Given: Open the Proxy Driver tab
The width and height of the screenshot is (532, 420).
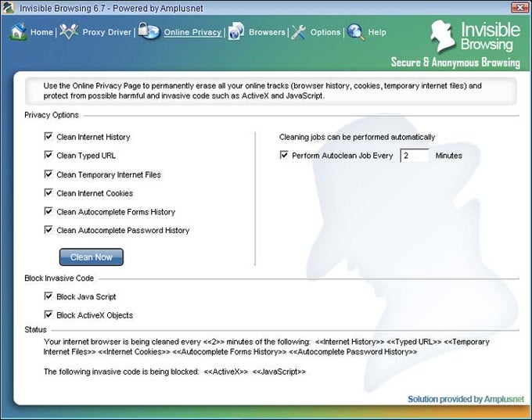Looking at the screenshot, I should (107, 32).
